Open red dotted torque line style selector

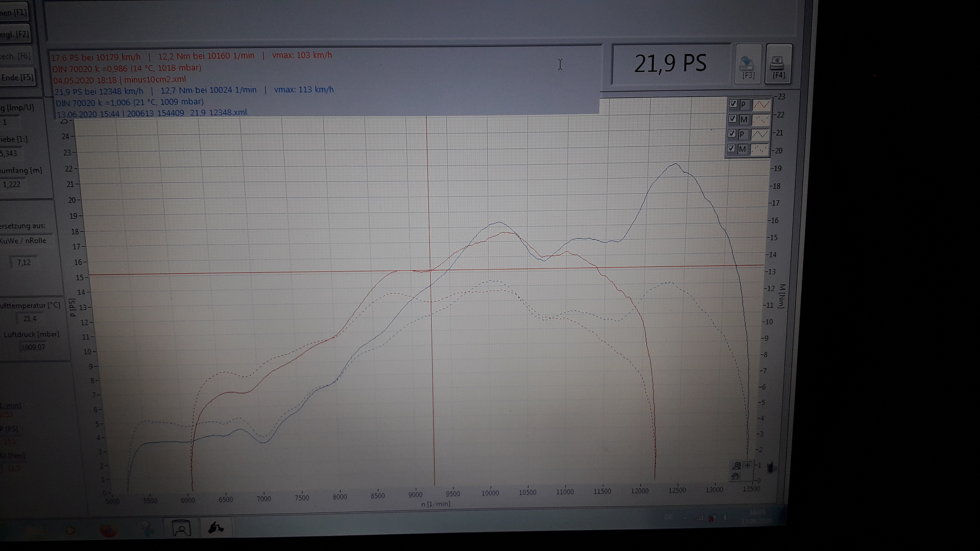coord(760,120)
